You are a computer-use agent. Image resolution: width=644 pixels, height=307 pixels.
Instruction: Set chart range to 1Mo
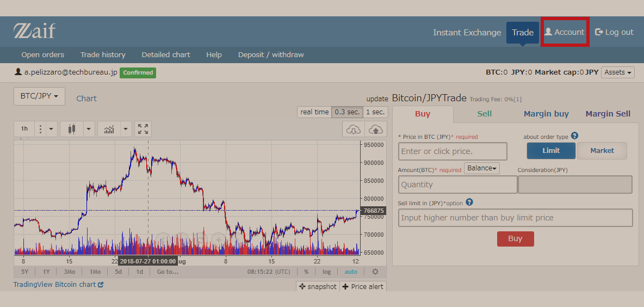[x=95, y=272]
